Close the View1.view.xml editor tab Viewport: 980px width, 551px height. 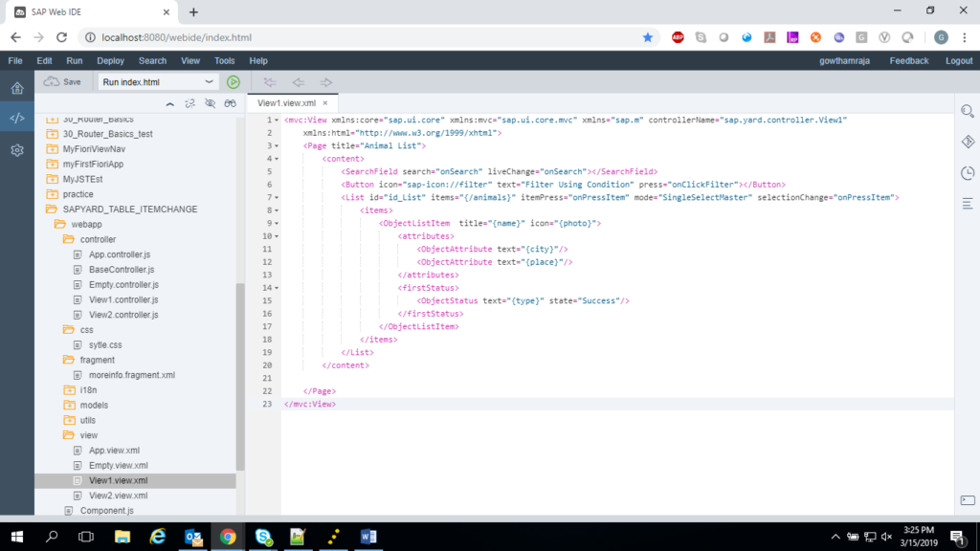pos(325,103)
